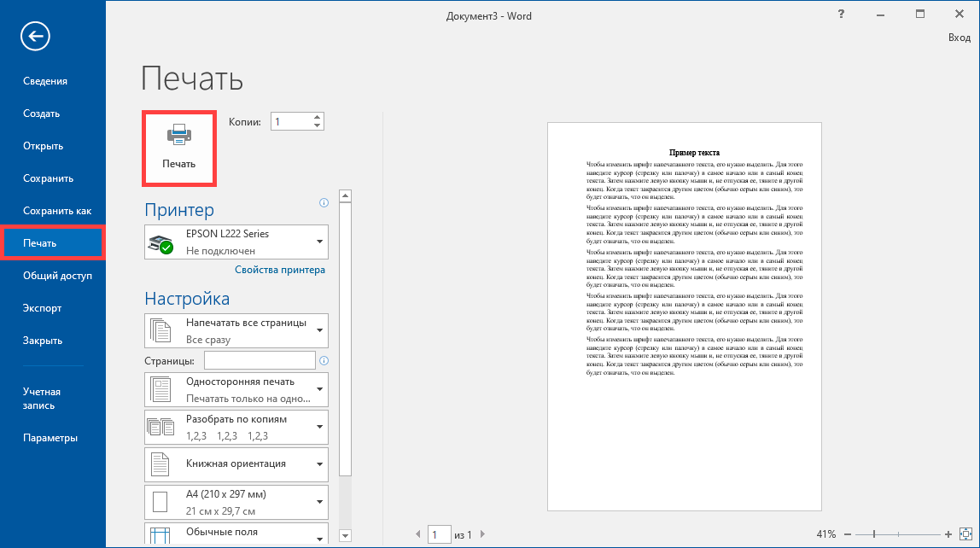This screenshot has width=980, height=548.
Task: Click the Страницы pages input field
Action: click(260, 360)
